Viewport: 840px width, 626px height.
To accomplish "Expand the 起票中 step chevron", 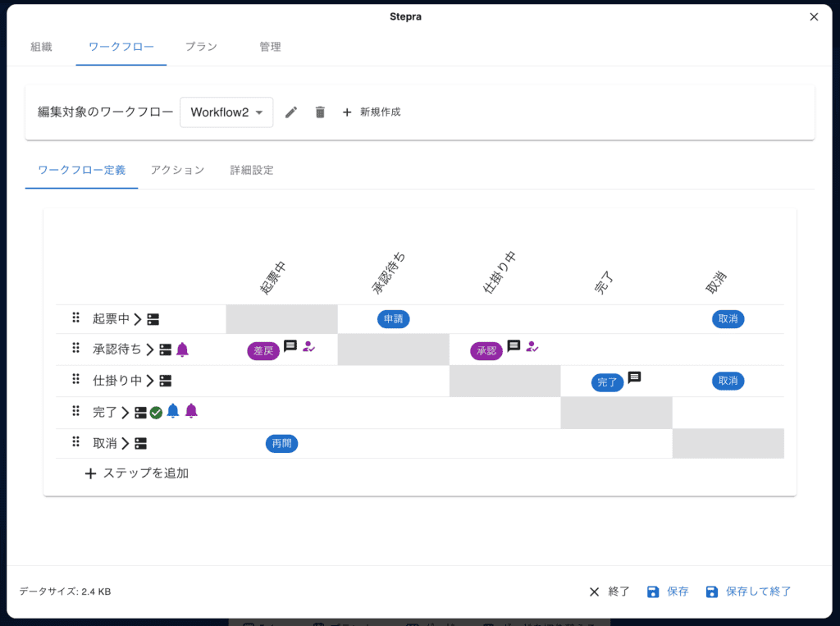I will [x=138, y=319].
